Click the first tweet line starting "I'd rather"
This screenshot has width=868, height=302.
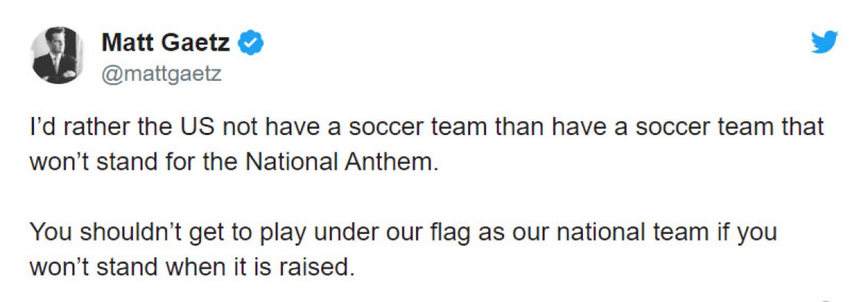click(x=427, y=127)
